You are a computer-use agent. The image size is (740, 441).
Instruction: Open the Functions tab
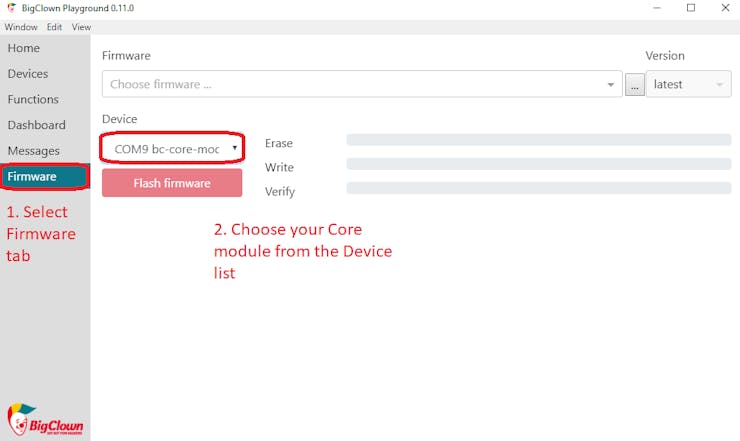[x=33, y=100]
